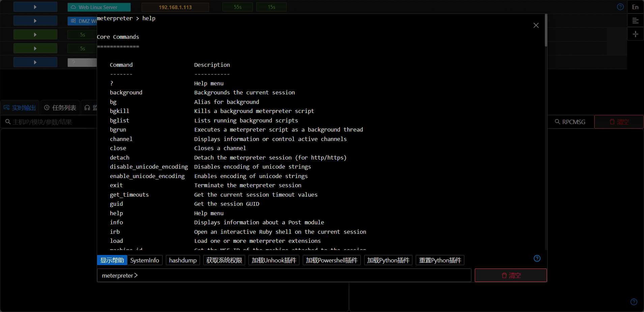Focus the RPCMSG search field
The height and width of the screenshot is (312, 644).
point(570,122)
